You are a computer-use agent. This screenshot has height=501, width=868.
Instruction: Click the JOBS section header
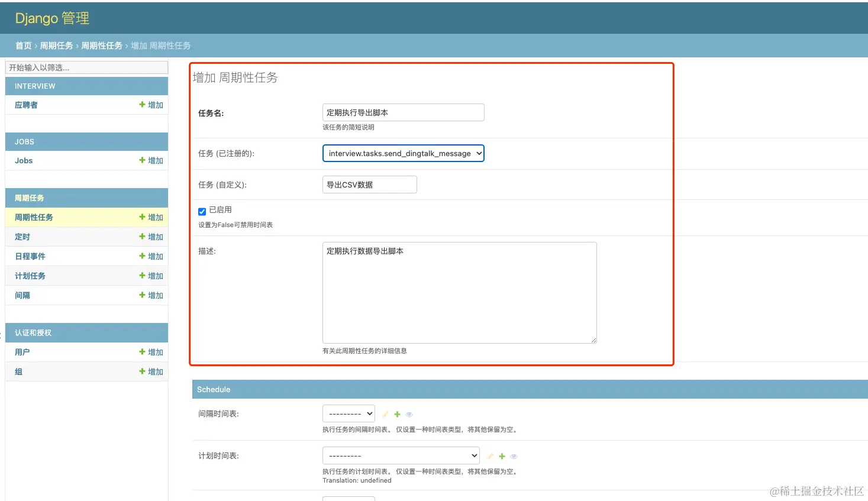86,141
